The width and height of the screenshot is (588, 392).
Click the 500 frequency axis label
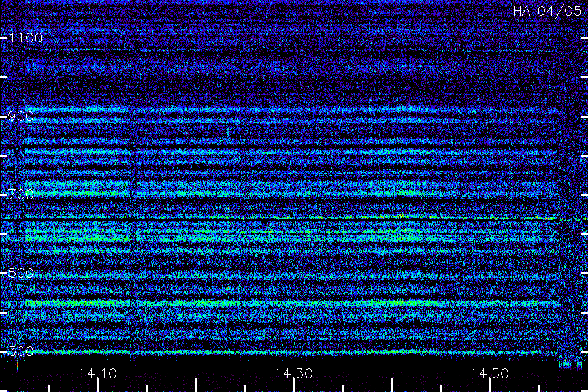click(x=21, y=272)
